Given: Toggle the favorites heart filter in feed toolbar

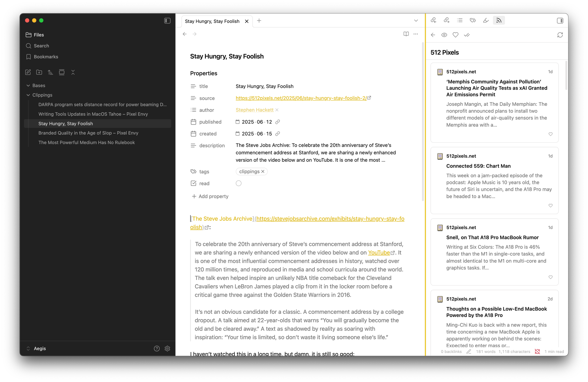Looking at the screenshot, I should 455,35.
